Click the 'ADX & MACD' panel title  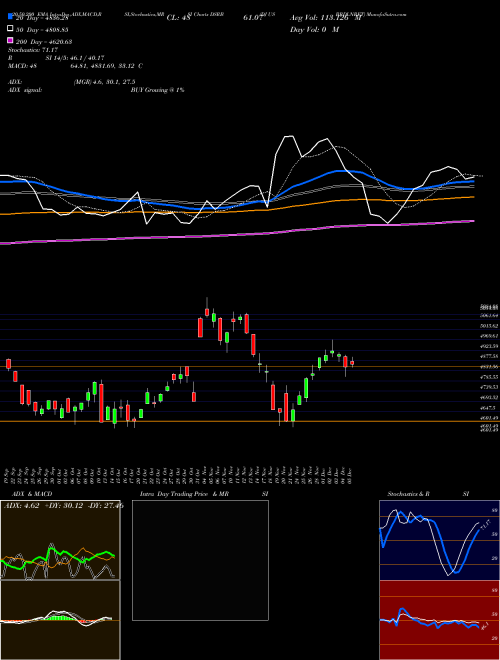(32, 494)
